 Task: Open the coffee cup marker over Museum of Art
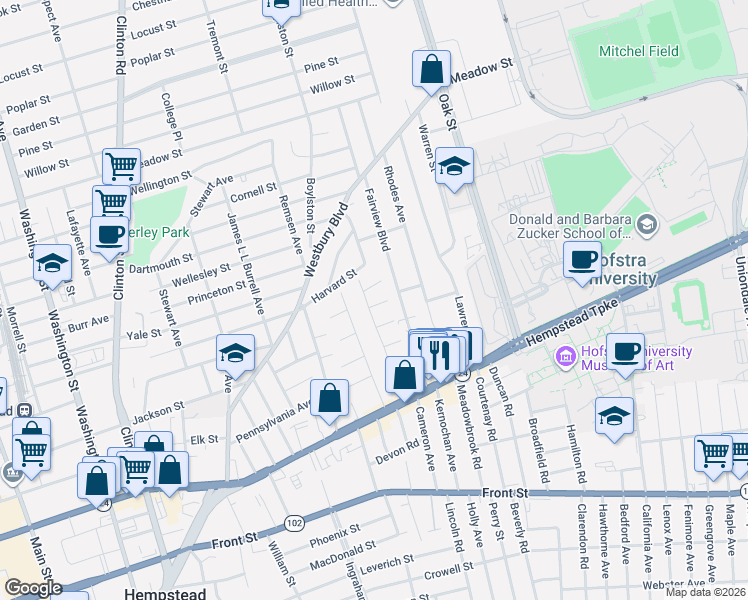[625, 353]
